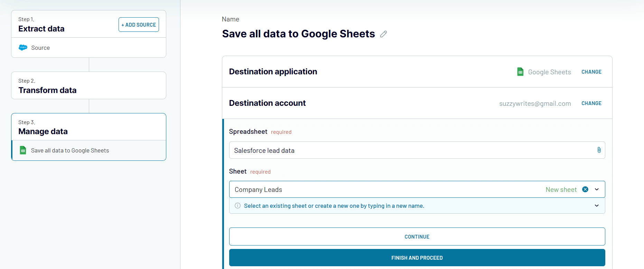Open the Sheet dropdown arrow

pos(597,189)
